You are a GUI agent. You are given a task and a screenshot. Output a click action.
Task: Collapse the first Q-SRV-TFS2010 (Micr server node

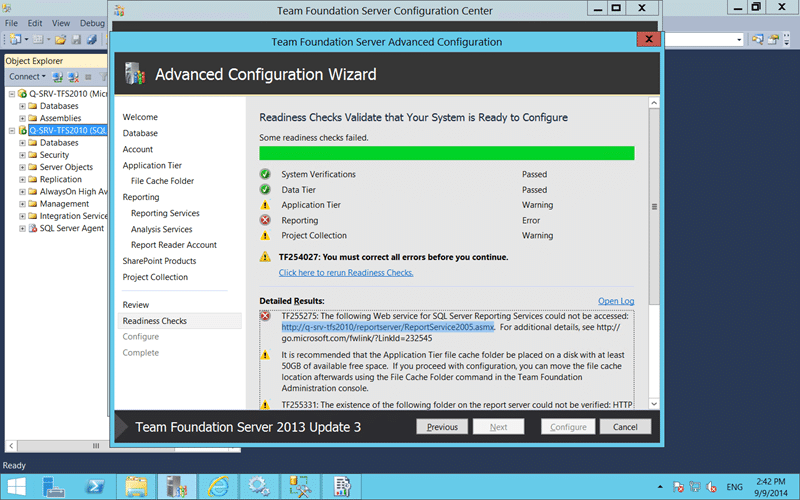12,94
